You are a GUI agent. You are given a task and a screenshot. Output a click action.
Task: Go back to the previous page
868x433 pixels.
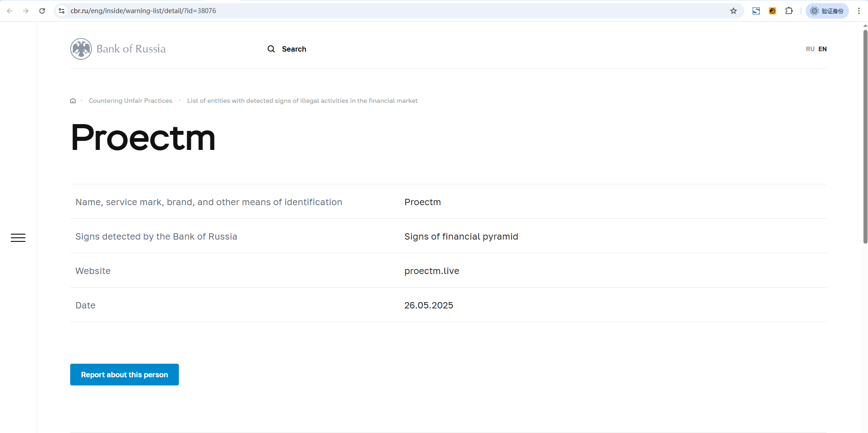10,11
